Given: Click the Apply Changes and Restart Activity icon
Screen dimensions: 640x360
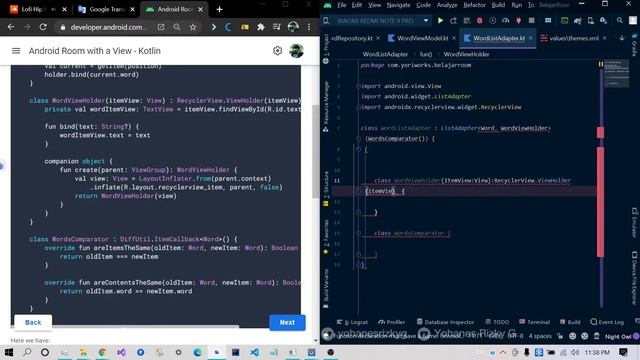Looking at the screenshot, I should pos(453,20).
